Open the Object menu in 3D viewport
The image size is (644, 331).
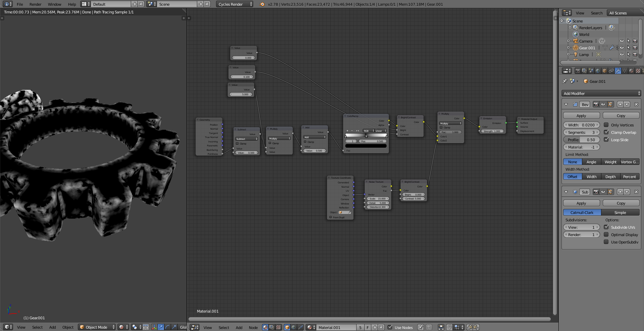[x=68, y=327]
